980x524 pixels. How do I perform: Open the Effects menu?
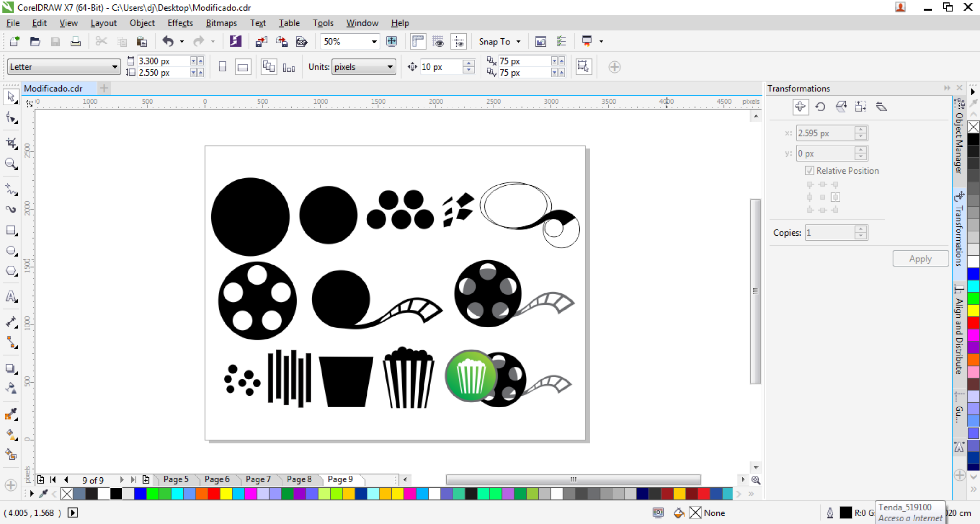point(180,23)
